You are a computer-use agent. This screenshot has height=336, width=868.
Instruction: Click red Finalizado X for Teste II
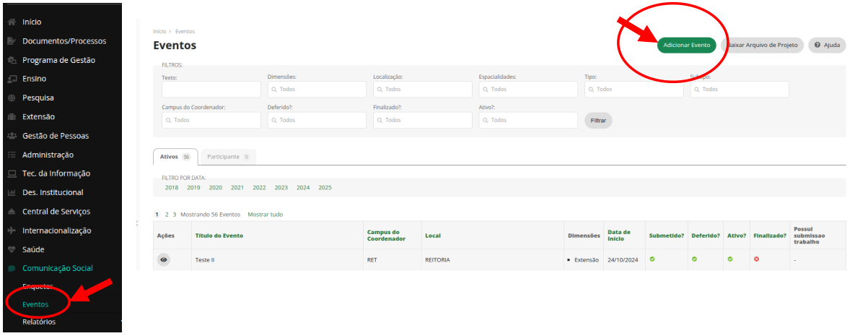click(756, 259)
